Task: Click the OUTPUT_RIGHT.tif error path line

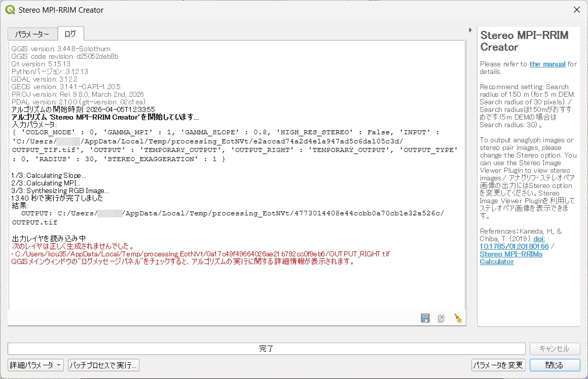Action: click(201, 254)
